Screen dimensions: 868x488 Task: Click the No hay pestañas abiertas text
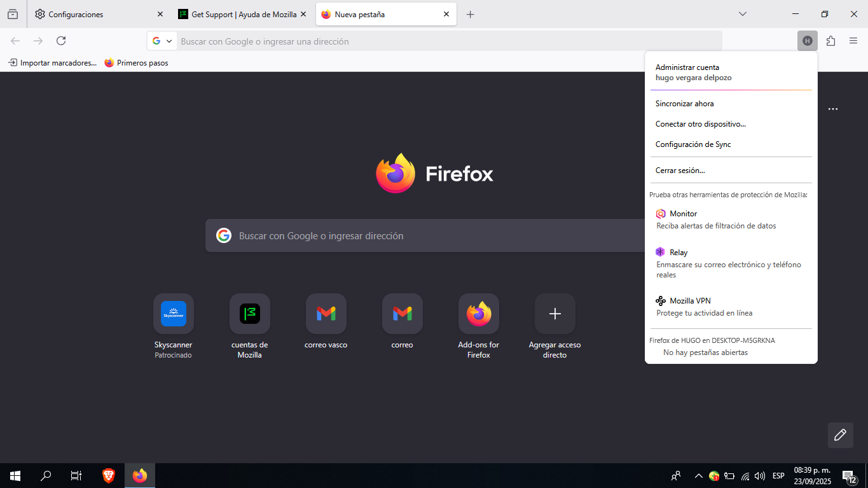pos(705,352)
